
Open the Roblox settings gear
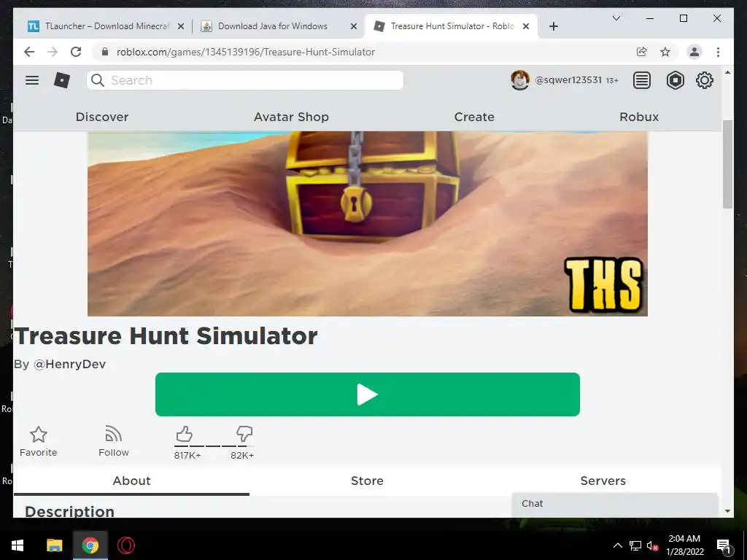click(x=705, y=80)
